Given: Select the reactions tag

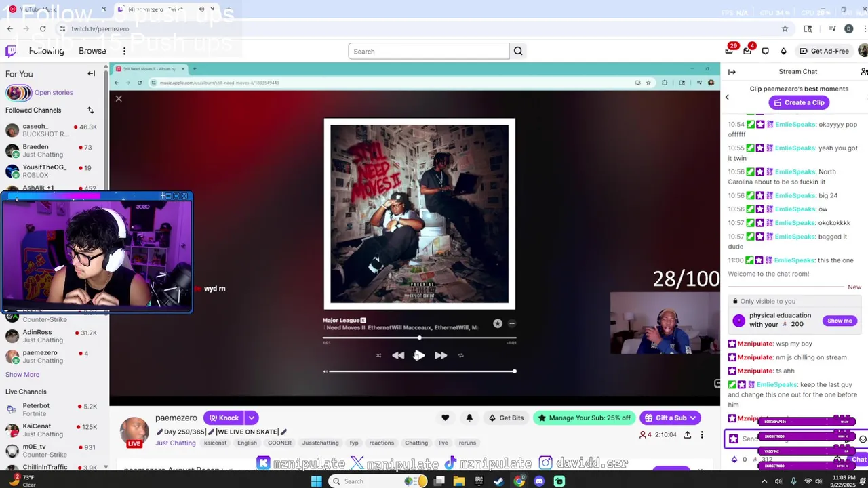Looking at the screenshot, I should tap(381, 443).
